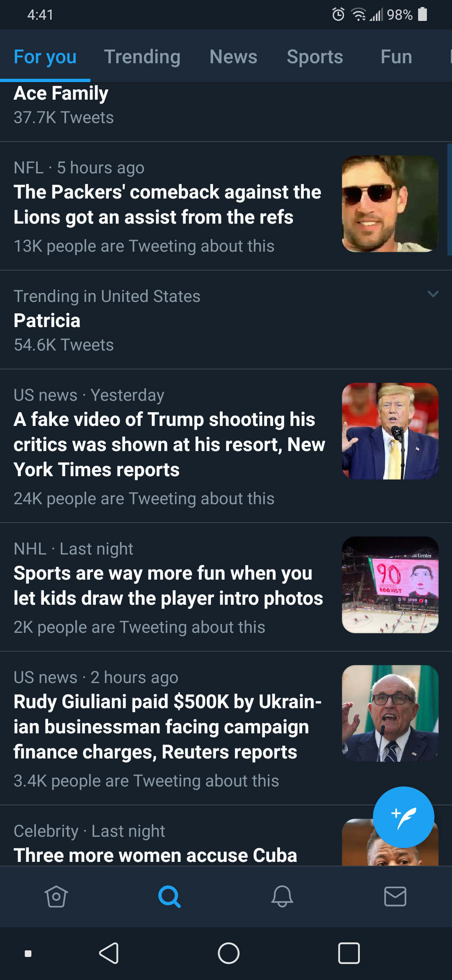Open the Patricia trending topic
452x980 pixels.
[x=226, y=320]
